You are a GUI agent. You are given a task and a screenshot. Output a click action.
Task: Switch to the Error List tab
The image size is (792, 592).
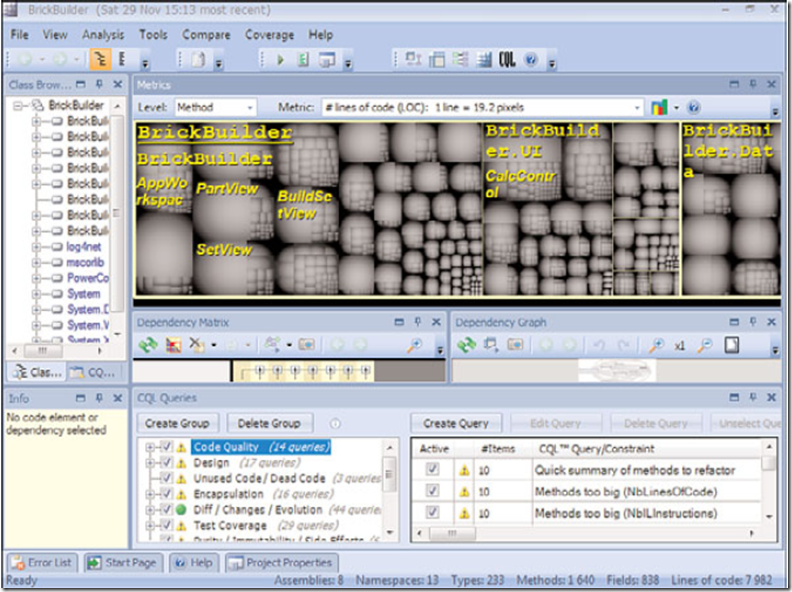click(x=42, y=562)
